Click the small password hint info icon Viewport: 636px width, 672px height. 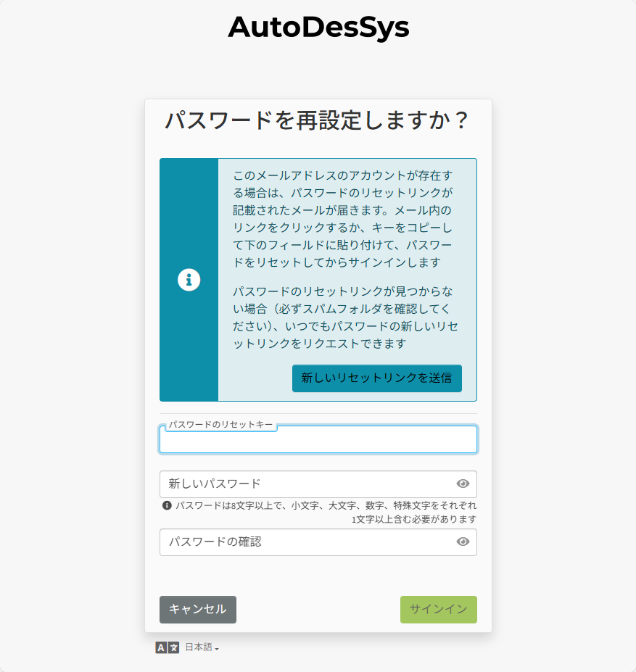167,505
